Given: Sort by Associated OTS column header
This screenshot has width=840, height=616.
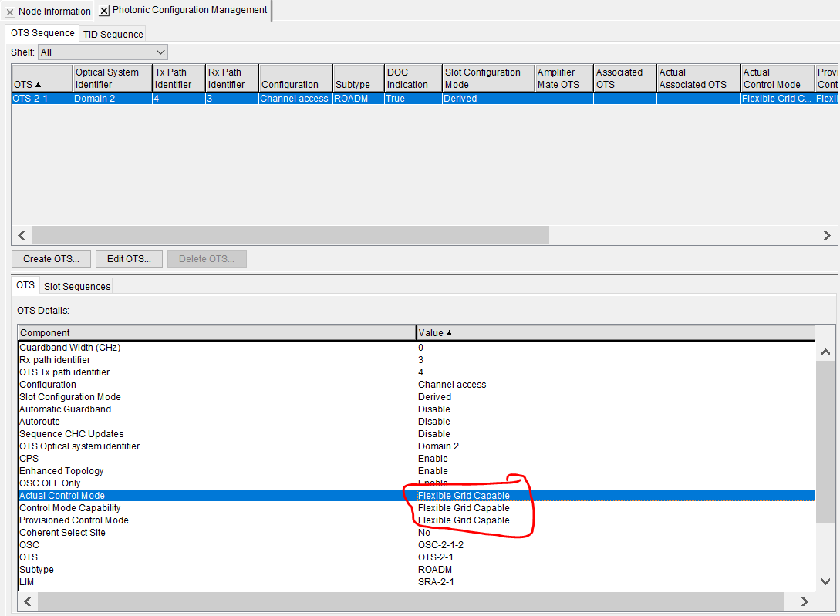Looking at the screenshot, I should (625, 78).
